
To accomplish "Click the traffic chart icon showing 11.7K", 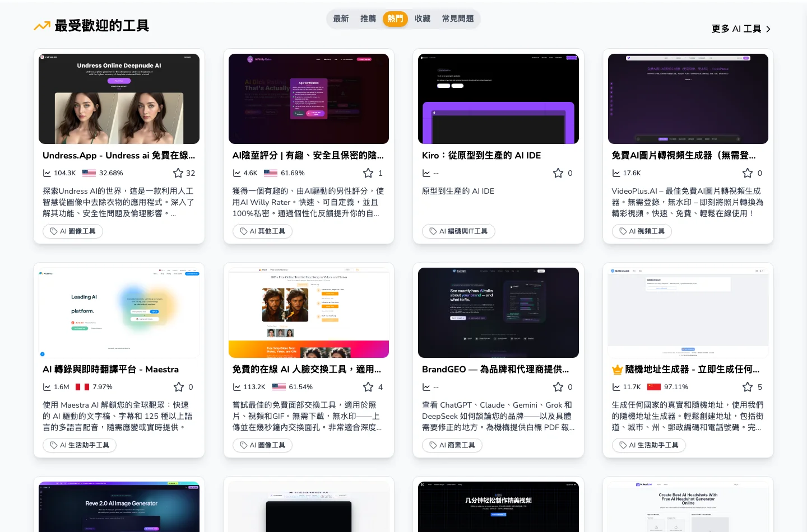I will [616, 387].
